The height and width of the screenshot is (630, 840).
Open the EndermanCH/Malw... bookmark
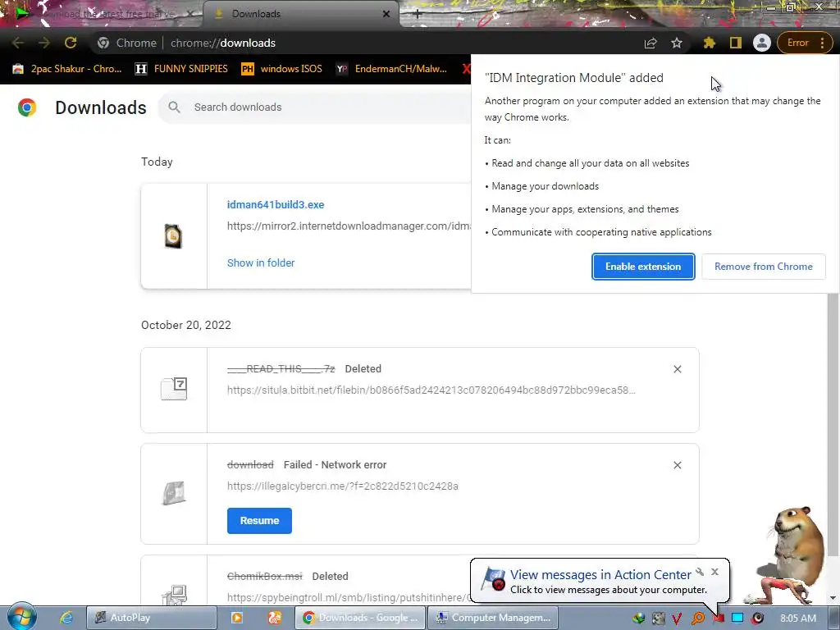coord(391,69)
